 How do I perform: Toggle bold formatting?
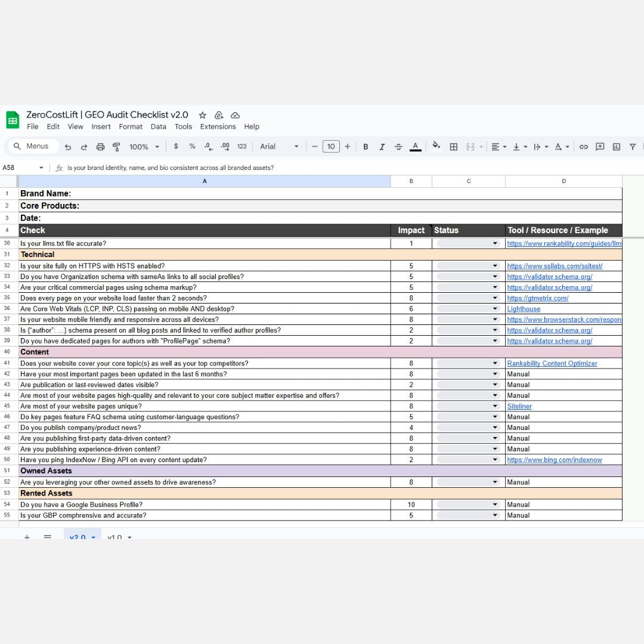click(x=366, y=147)
